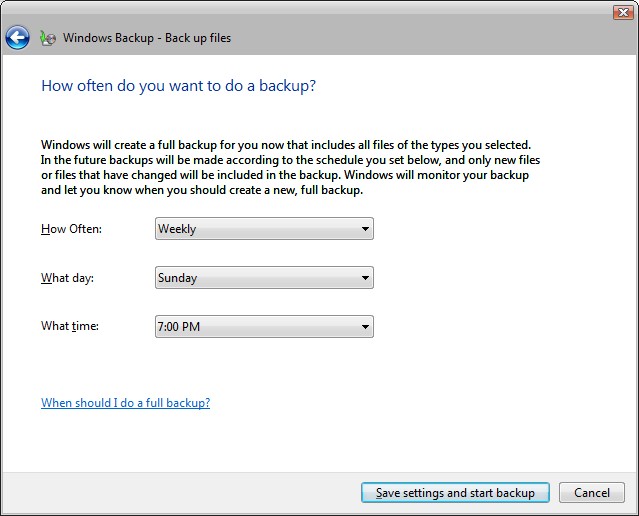
Task: Click the Windows Backup icon in title bar
Action: click(x=47, y=38)
